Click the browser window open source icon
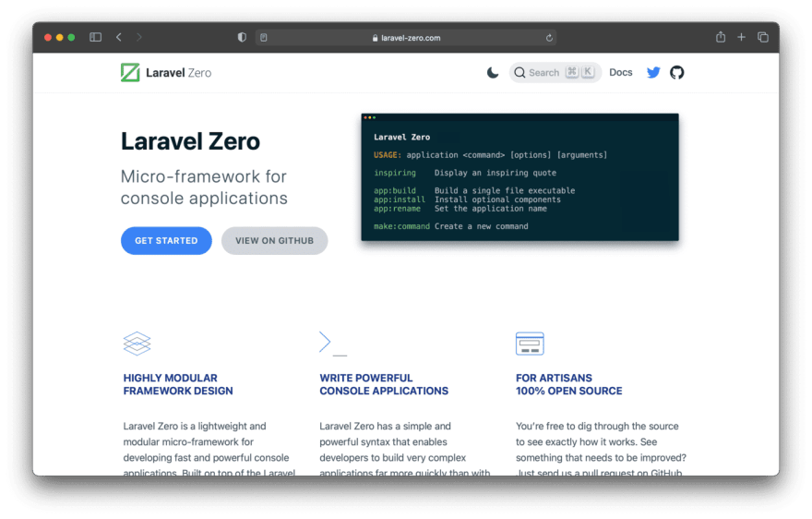The height and width of the screenshot is (519, 812). [530, 344]
